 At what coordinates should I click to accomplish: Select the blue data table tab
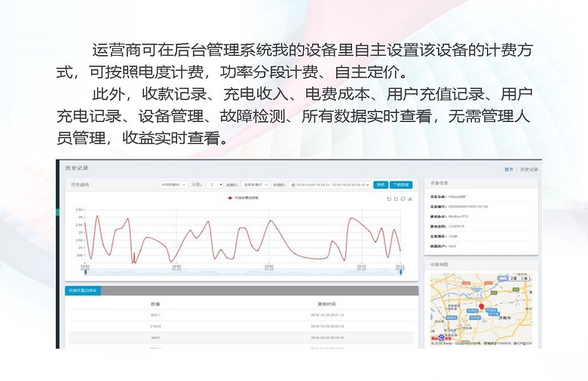[x=83, y=290]
